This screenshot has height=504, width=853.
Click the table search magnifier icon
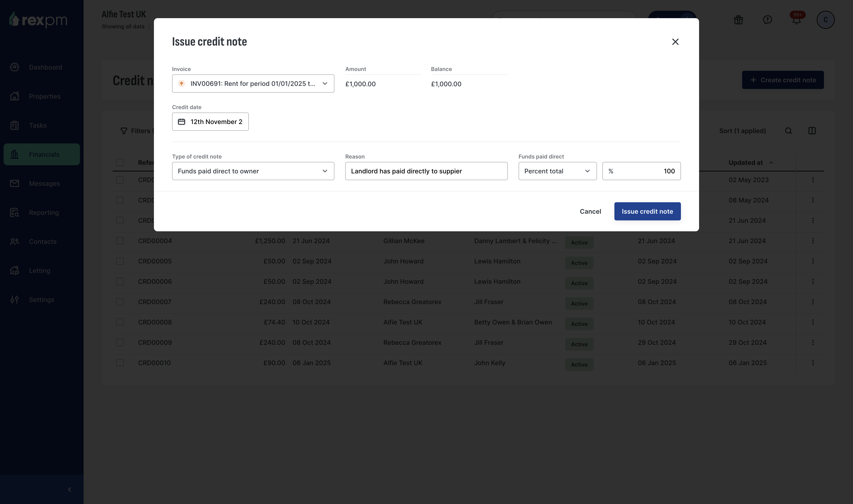click(788, 131)
